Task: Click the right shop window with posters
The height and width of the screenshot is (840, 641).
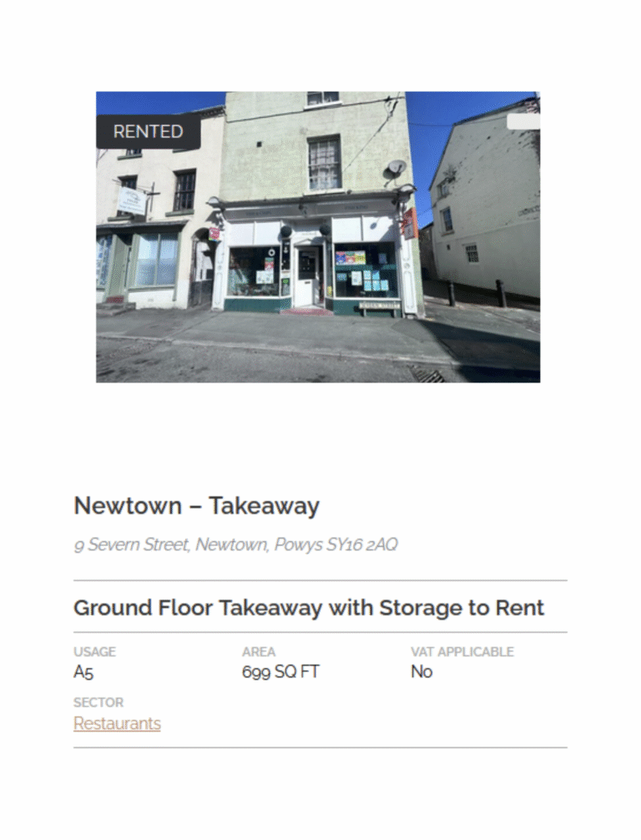Action: (x=366, y=272)
